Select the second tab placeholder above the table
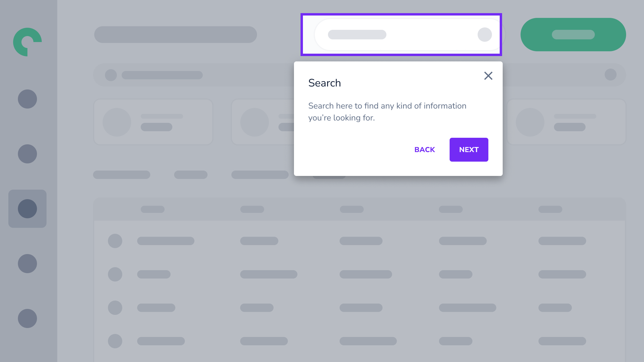 click(x=191, y=175)
